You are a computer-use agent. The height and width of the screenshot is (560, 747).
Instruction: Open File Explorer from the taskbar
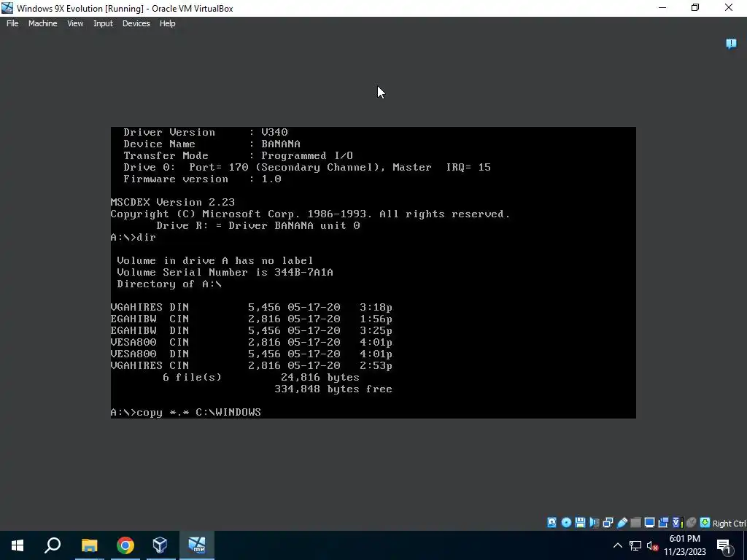pyautogui.click(x=89, y=545)
